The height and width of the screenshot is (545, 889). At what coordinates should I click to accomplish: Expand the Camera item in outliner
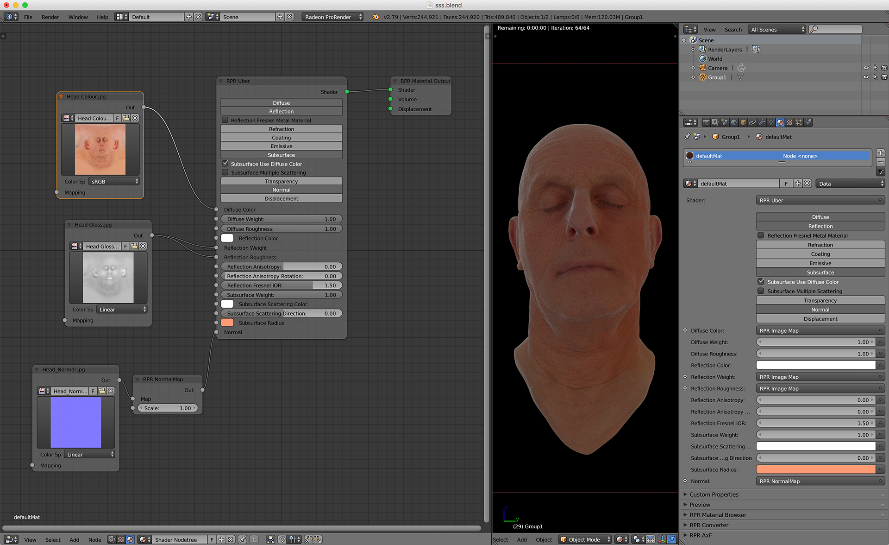click(693, 67)
